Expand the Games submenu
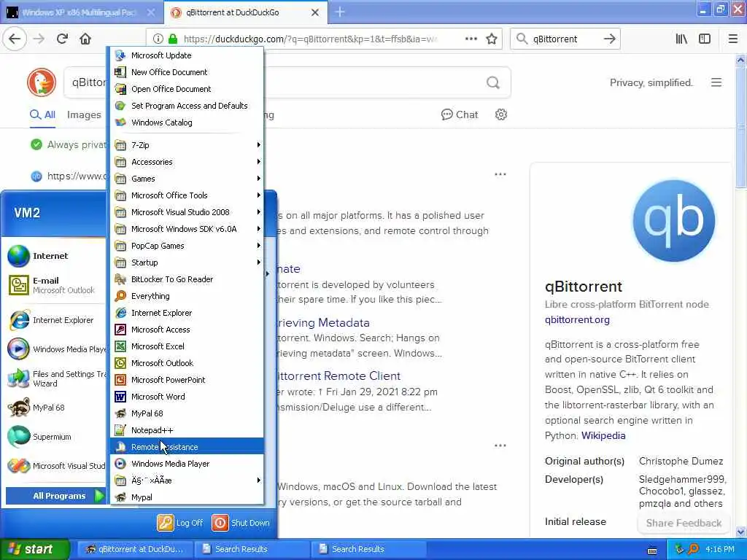Viewport: 747px width, 560px height. (187, 179)
